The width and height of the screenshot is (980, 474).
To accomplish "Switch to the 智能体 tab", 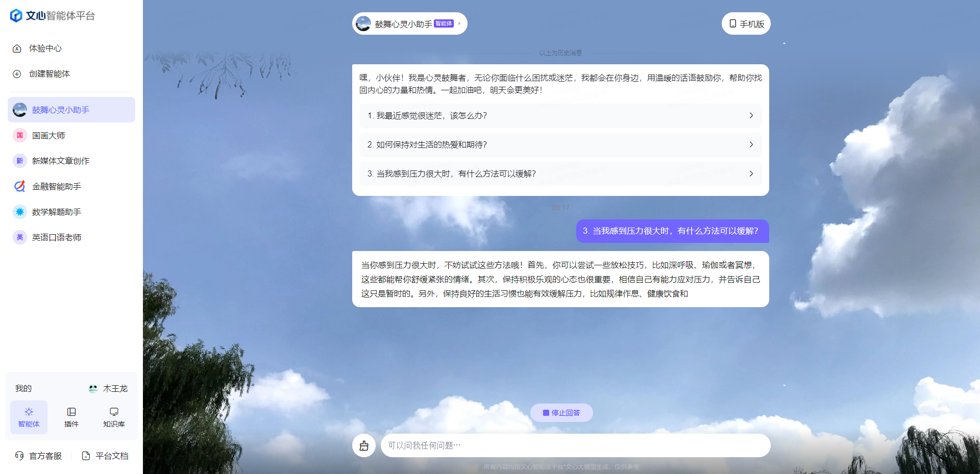I will (29, 417).
